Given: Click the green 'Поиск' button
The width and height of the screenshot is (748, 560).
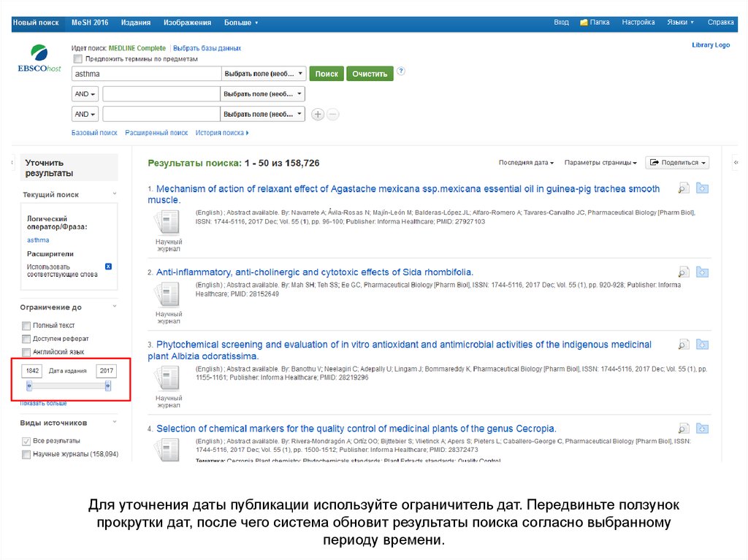Looking at the screenshot, I should point(327,74).
